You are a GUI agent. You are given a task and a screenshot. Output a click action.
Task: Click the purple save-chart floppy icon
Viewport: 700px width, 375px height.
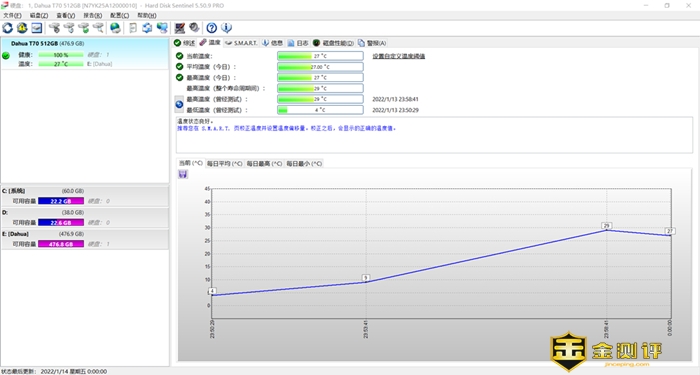tap(183, 174)
